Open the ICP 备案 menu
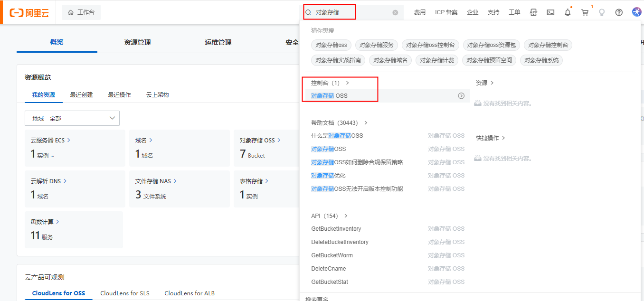The height and width of the screenshot is (301, 644). [x=446, y=12]
